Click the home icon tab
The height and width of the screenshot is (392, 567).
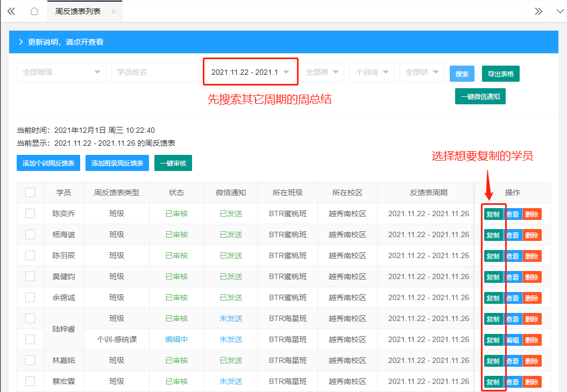click(34, 11)
